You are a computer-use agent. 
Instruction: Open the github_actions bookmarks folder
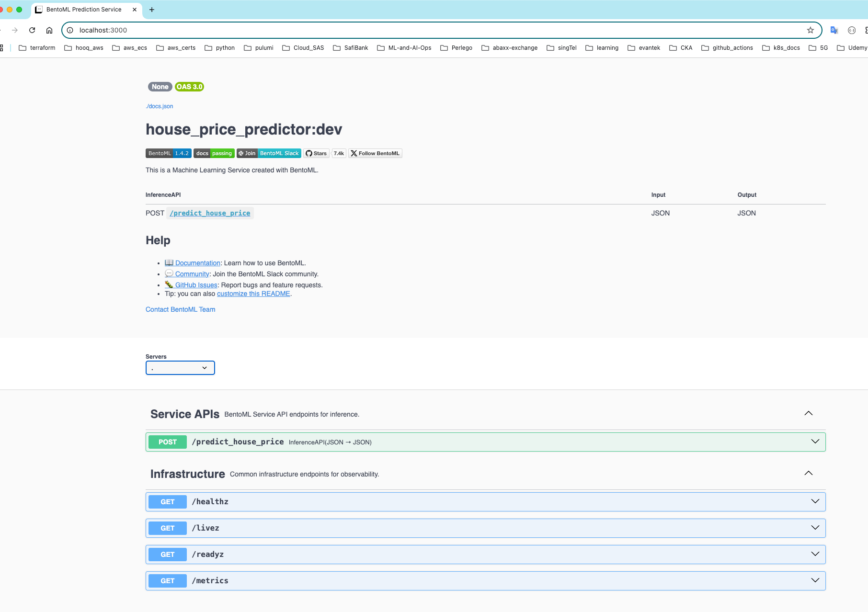pyautogui.click(x=727, y=48)
